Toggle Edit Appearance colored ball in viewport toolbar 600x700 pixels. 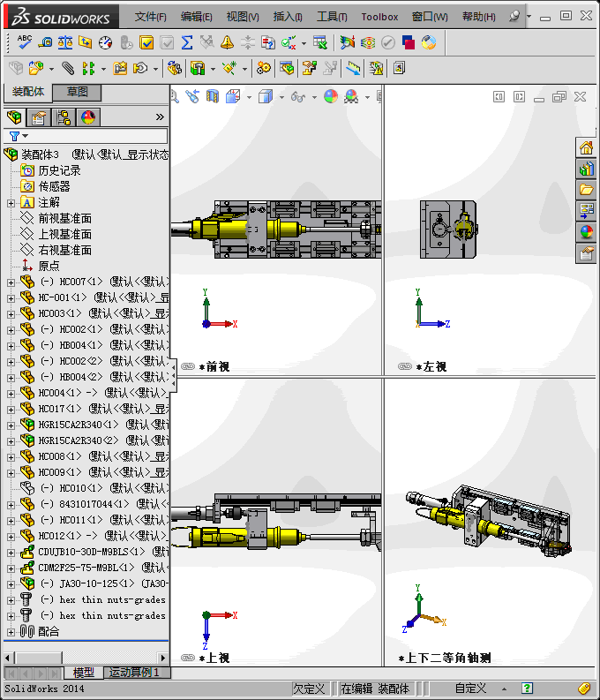click(331, 96)
